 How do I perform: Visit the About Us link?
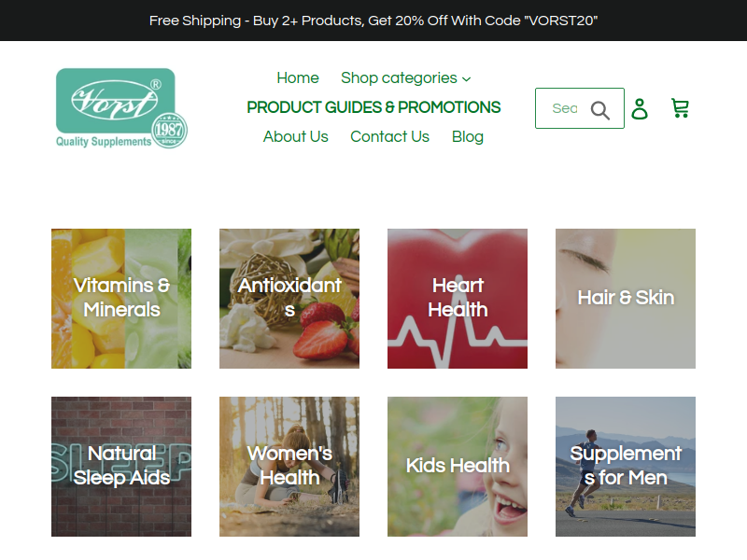(x=295, y=136)
